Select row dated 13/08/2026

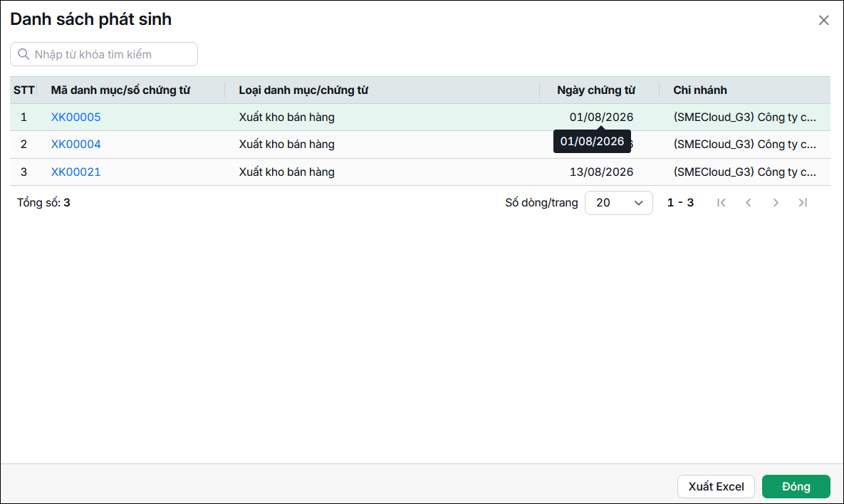pyautogui.click(x=420, y=172)
